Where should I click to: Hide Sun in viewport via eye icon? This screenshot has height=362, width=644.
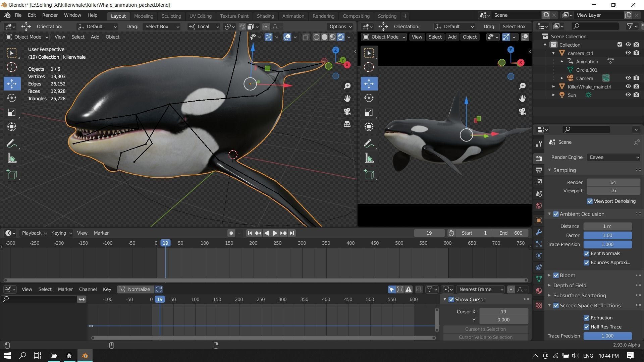[x=628, y=95]
